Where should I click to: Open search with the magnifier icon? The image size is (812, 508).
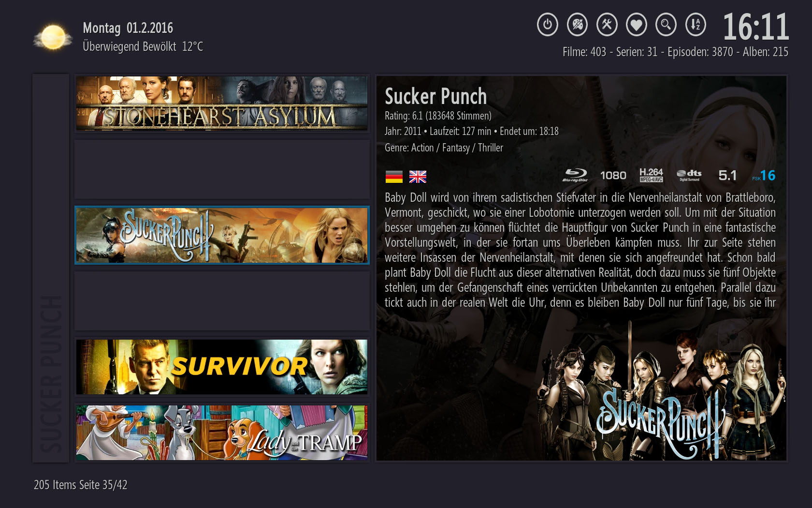[666, 25]
